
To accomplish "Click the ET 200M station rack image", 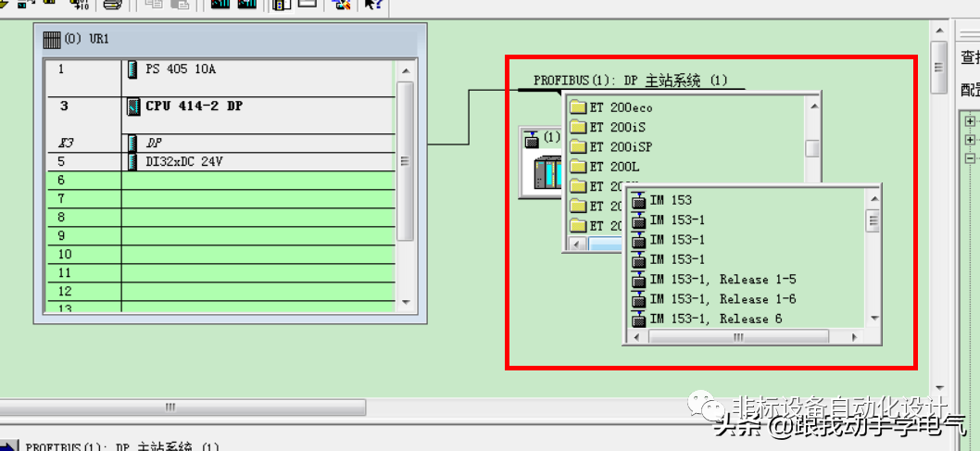I will [548, 173].
